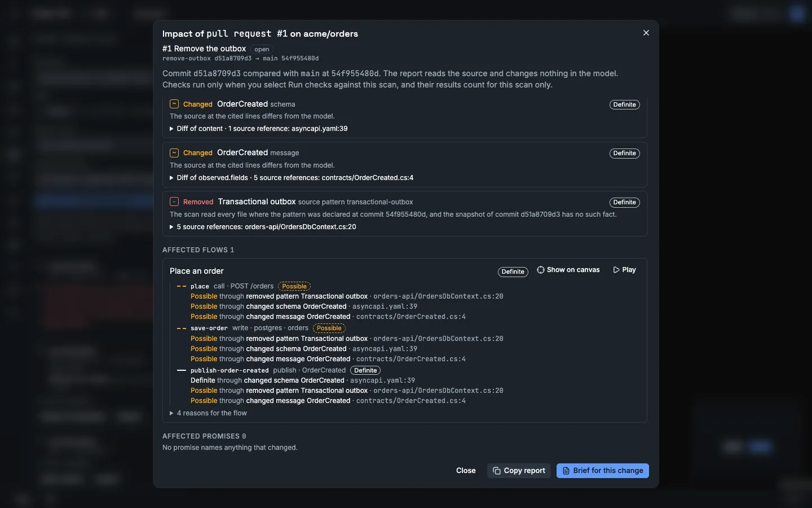Image resolution: width=812 pixels, height=508 pixels.
Task: Click the open status badge of pull request
Action: click(x=262, y=49)
